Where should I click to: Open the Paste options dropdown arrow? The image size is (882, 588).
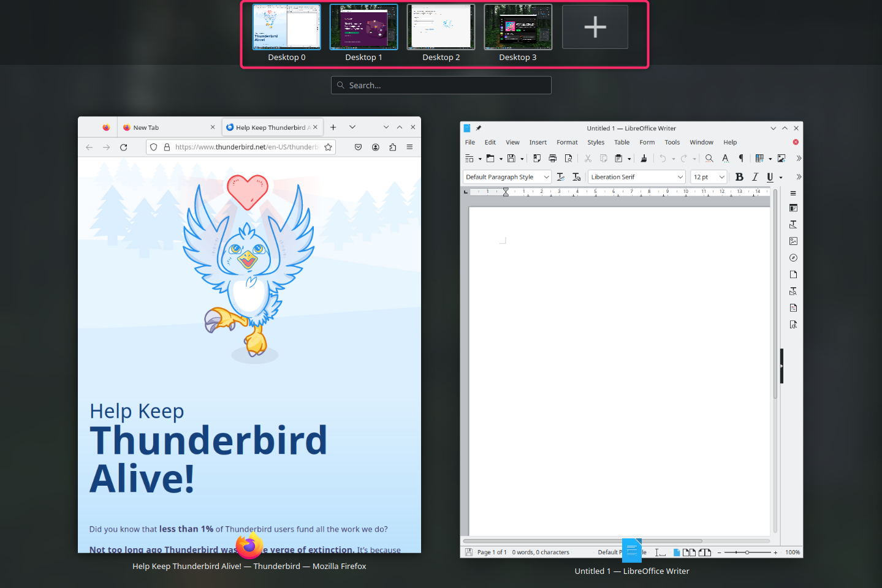click(629, 159)
